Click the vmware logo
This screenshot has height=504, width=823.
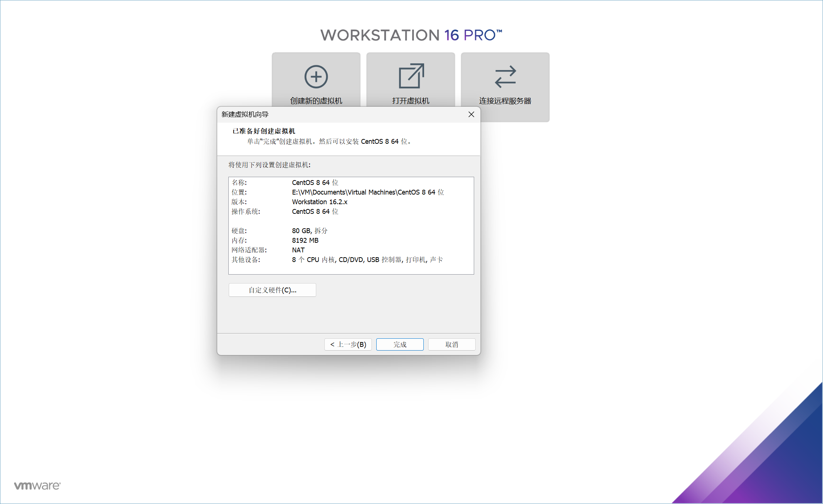37,485
